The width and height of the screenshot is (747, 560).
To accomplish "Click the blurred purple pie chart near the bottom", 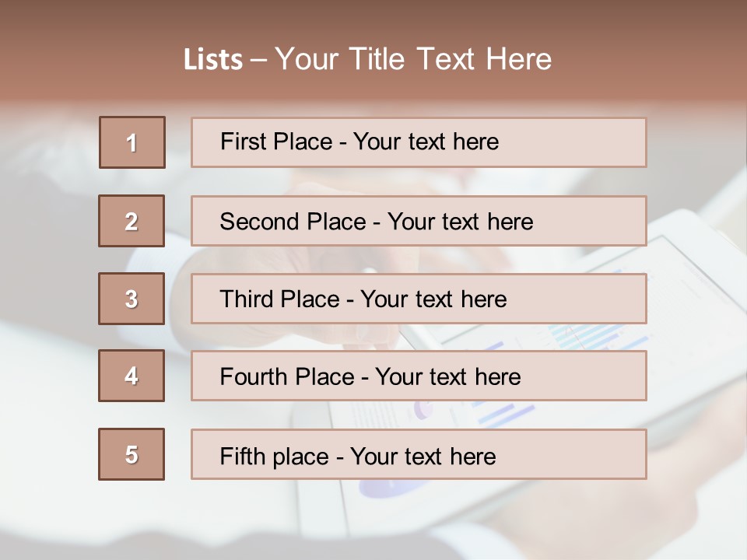I will 389,488.
